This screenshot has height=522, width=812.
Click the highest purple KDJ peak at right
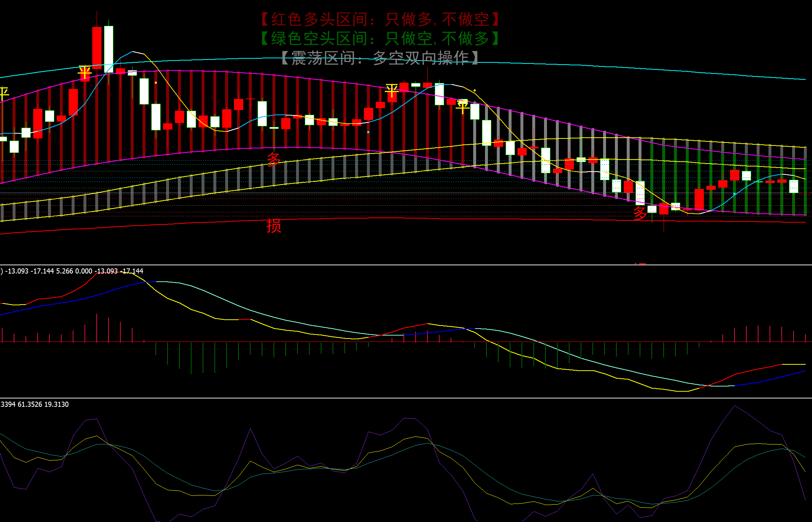click(734, 406)
